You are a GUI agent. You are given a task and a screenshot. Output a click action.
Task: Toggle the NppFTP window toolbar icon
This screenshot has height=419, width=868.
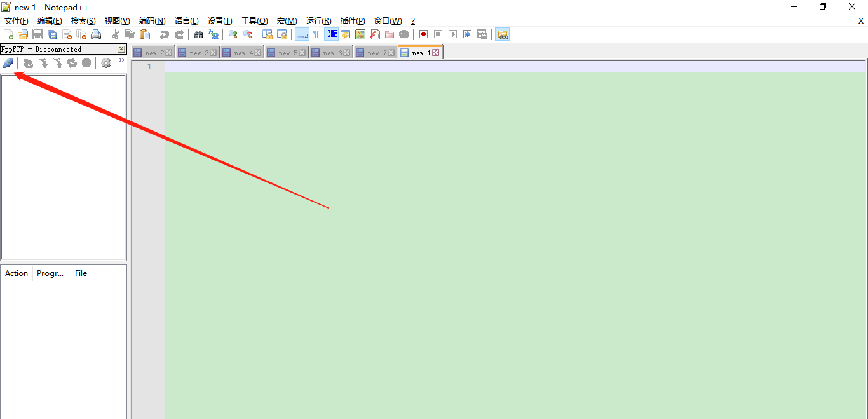click(x=502, y=34)
